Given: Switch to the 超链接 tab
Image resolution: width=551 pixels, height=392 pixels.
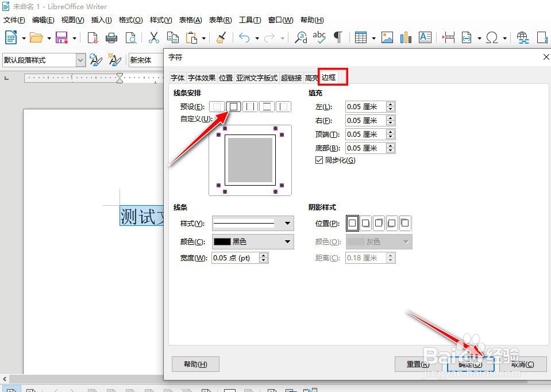Looking at the screenshot, I should pyautogui.click(x=291, y=78).
